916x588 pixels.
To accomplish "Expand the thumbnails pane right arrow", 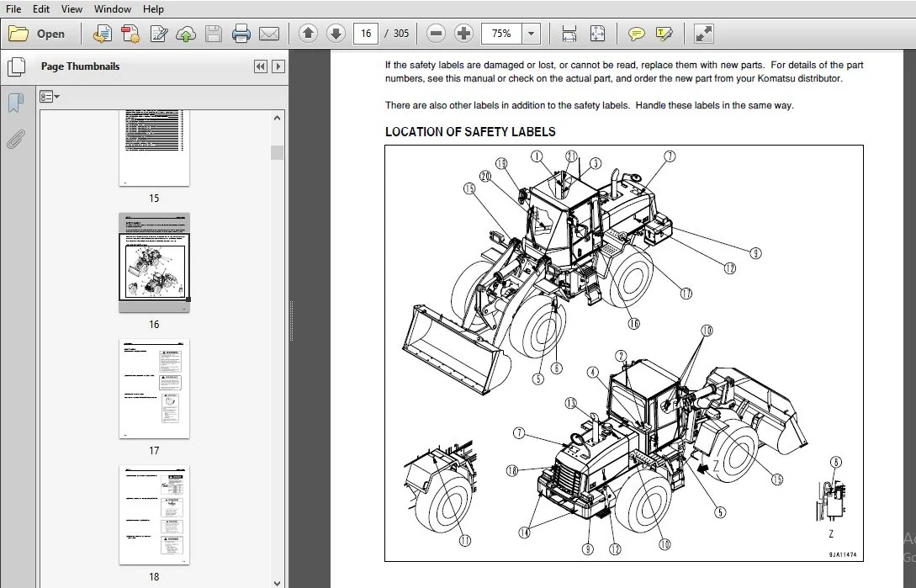I will 278,66.
